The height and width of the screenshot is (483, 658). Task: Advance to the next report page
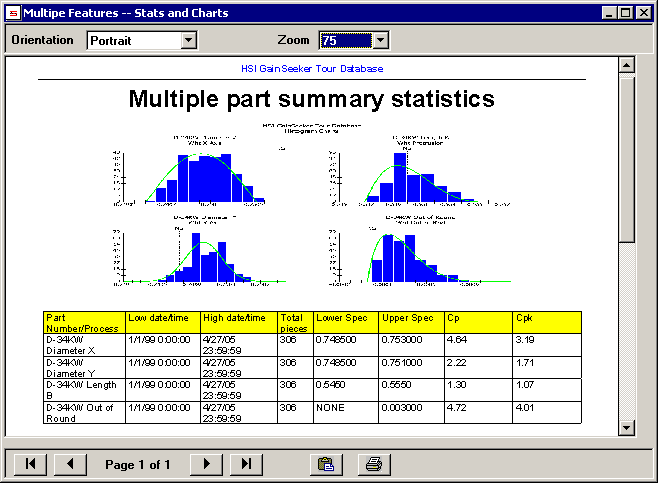pyautogui.click(x=206, y=464)
